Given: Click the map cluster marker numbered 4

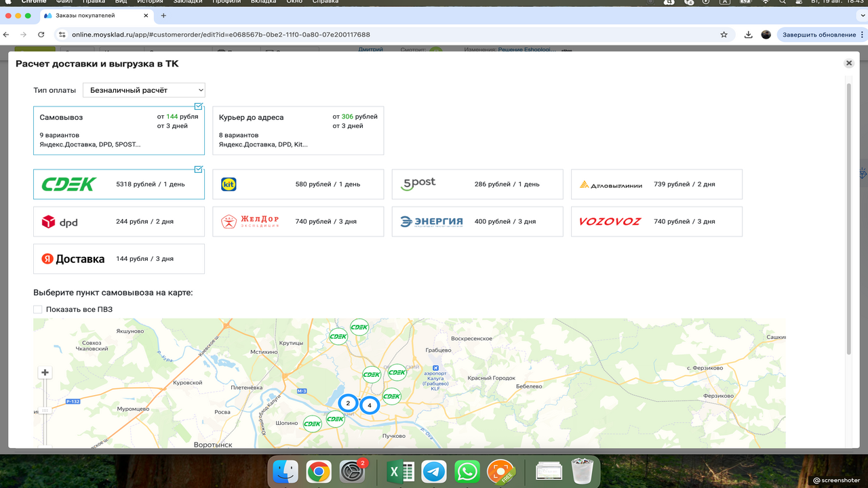Looking at the screenshot, I should coord(370,405).
